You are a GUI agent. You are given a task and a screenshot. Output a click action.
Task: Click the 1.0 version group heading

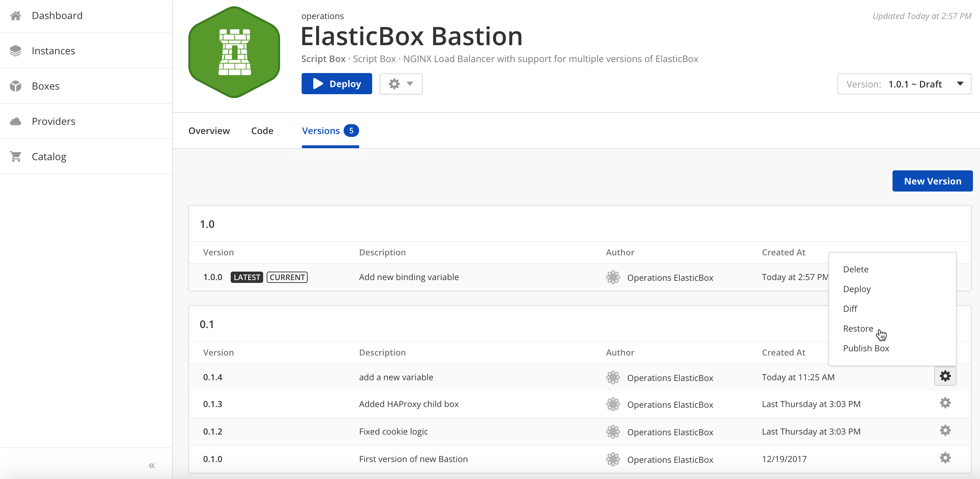207,224
